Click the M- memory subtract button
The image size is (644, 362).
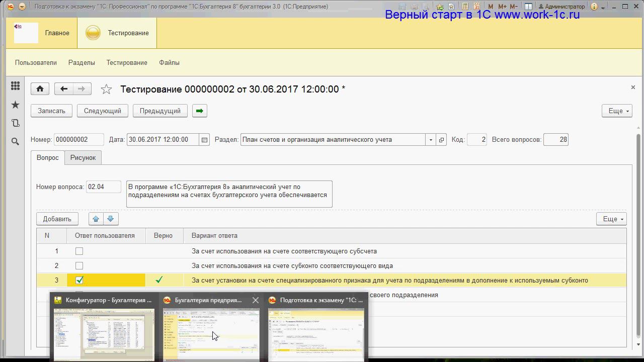click(513, 7)
